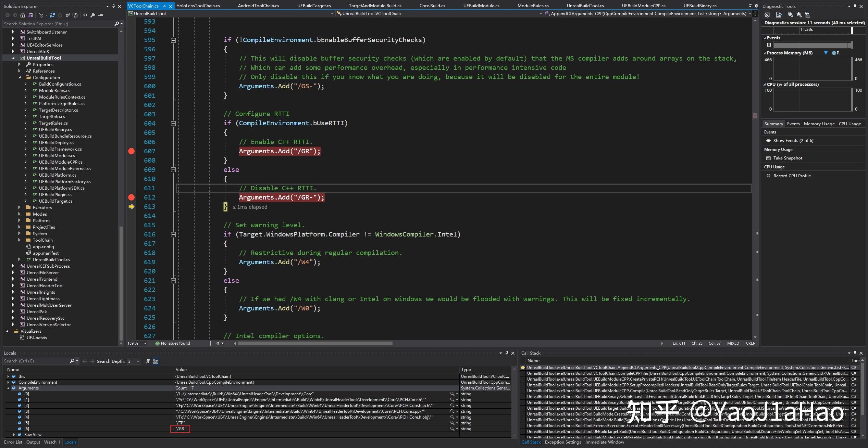Sync Solution Explorer with active document
Image resolution: width=868 pixels, height=448 pixels.
click(x=30, y=15)
